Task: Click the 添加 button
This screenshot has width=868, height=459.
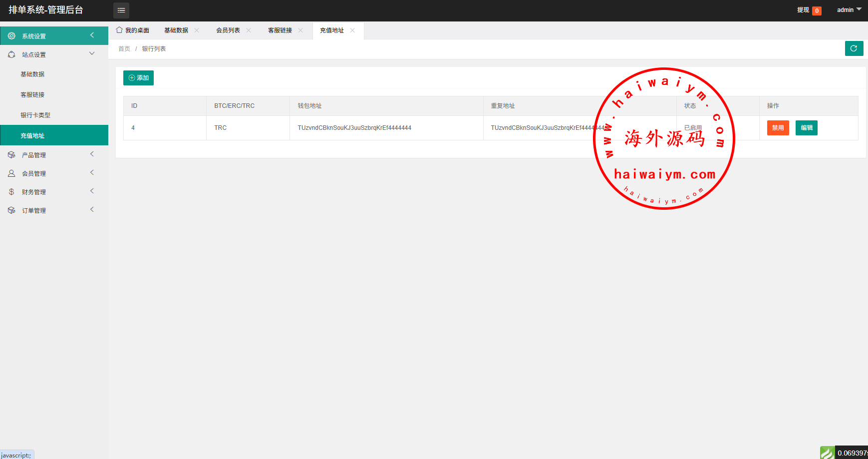Action: [x=138, y=78]
